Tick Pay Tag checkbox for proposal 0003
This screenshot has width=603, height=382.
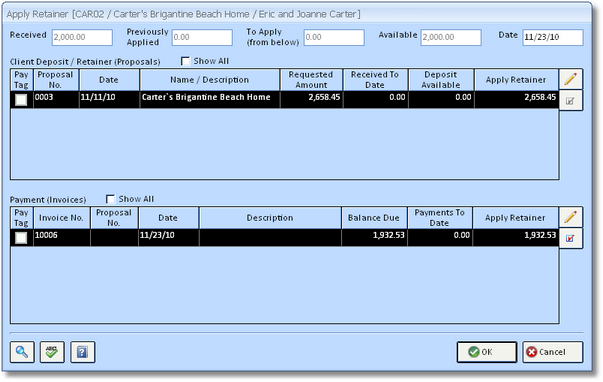21,100
